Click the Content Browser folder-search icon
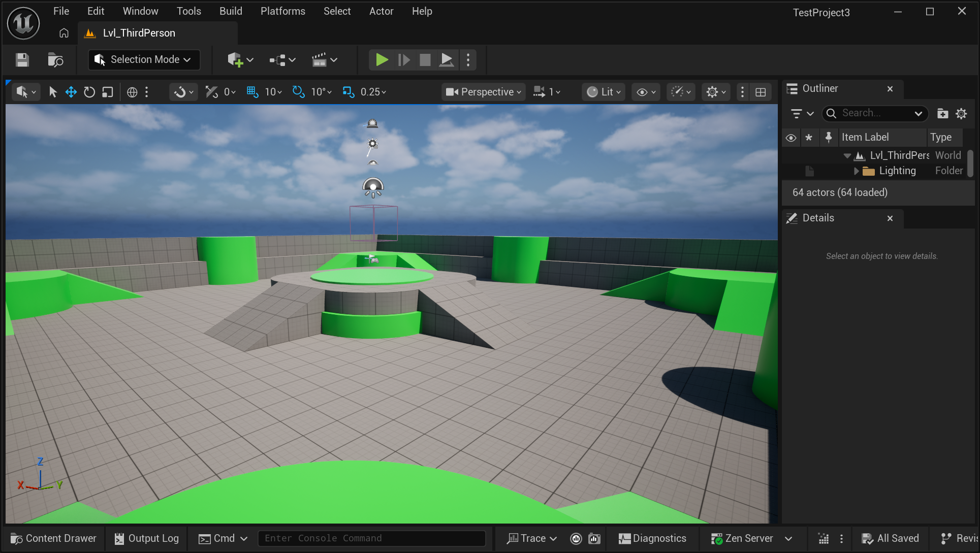The width and height of the screenshot is (980, 553). coord(55,60)
